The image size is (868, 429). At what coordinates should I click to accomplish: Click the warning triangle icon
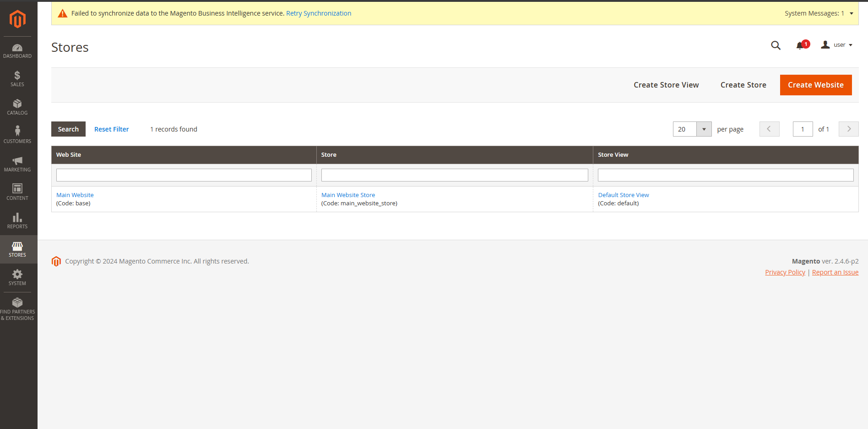(x=63, y=14)
